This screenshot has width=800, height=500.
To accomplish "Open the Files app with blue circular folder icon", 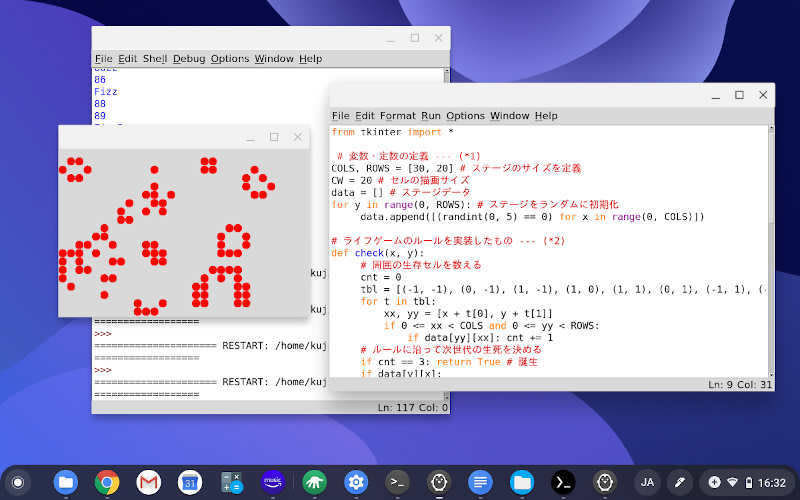I will click(65, 482).
